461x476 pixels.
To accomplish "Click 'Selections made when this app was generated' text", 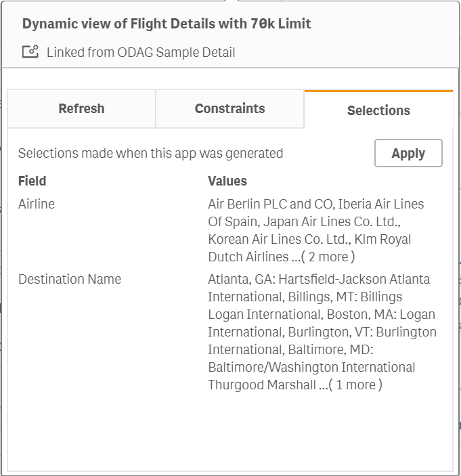I will (150, 153).
